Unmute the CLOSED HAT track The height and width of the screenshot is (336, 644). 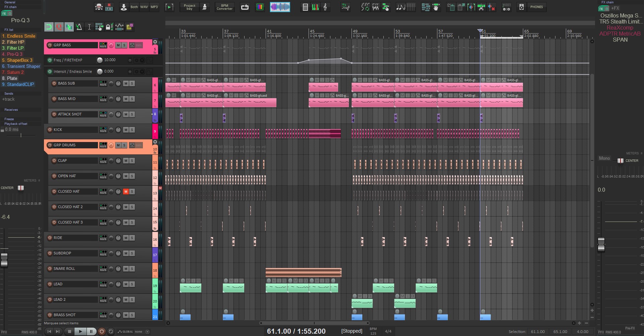point(126,191)
